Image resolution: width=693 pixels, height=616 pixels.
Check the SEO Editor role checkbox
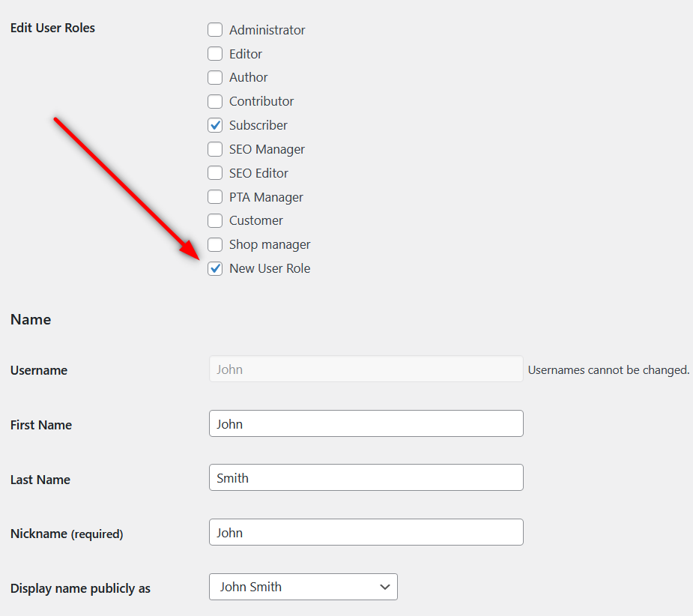click(x=215, y=173)
